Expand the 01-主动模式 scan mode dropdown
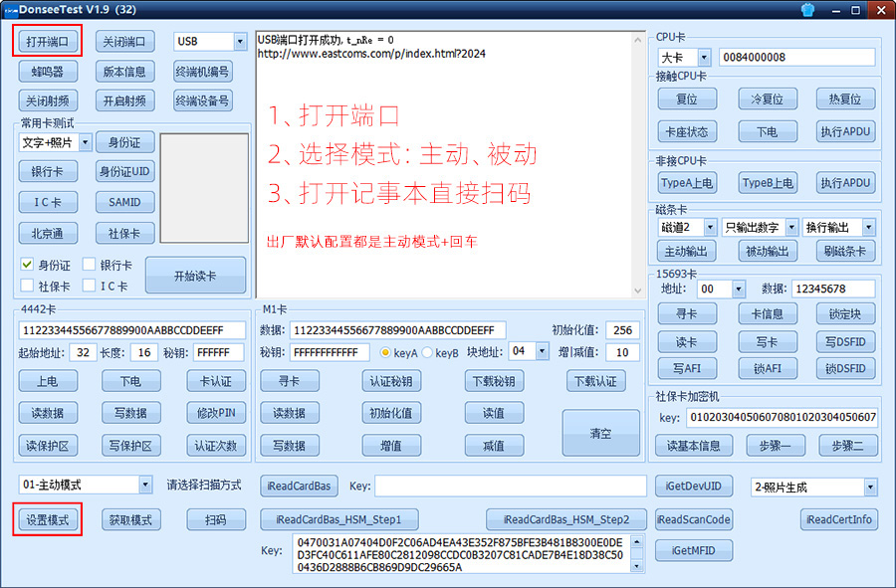 point(145,486)
